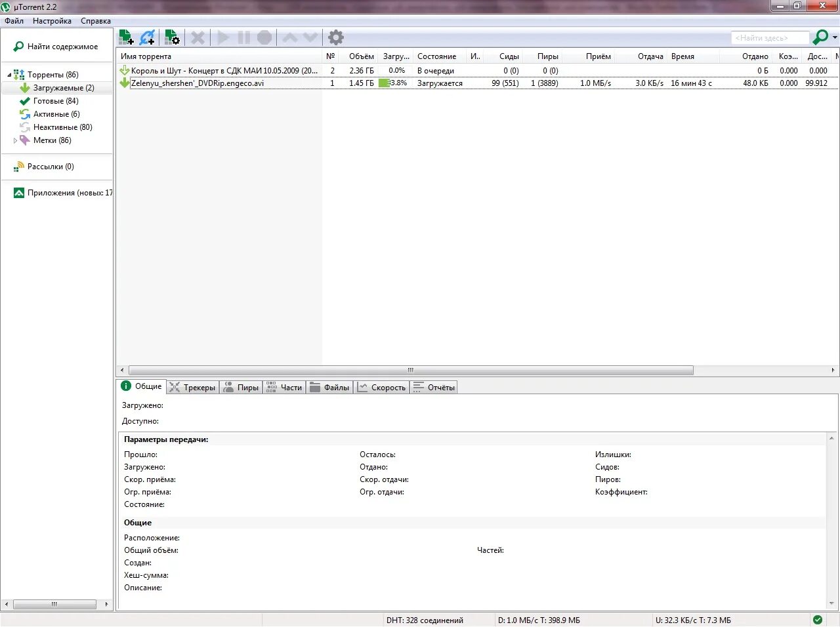This screenshot has height=627, width=840.
Task: Sort by Имя торрента column
Action: tap(219, 56)
